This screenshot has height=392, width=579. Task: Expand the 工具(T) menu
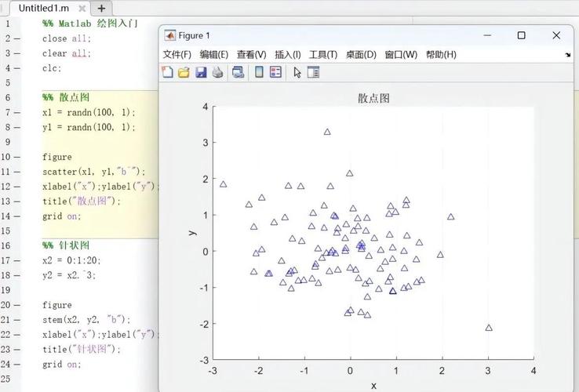click(x=322, y=55)
